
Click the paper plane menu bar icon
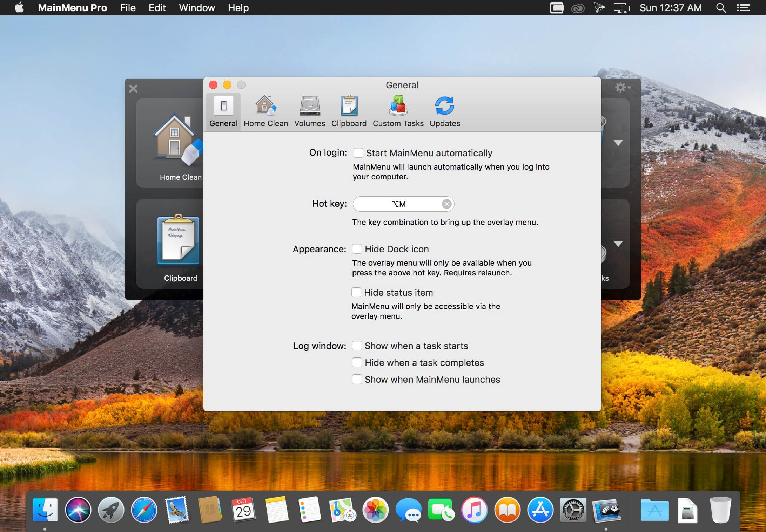pyautogui.click(x=599, y=8)
